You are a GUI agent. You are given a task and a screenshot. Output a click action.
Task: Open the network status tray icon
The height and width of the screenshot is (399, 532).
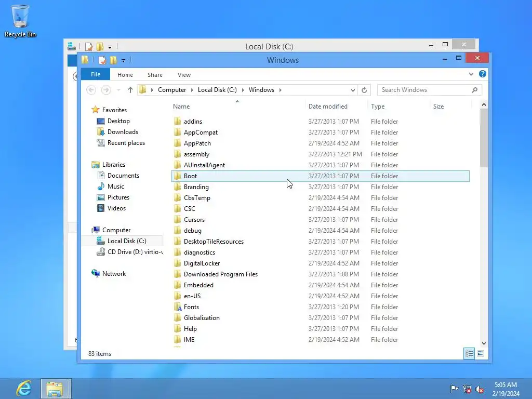click(467, 389)
